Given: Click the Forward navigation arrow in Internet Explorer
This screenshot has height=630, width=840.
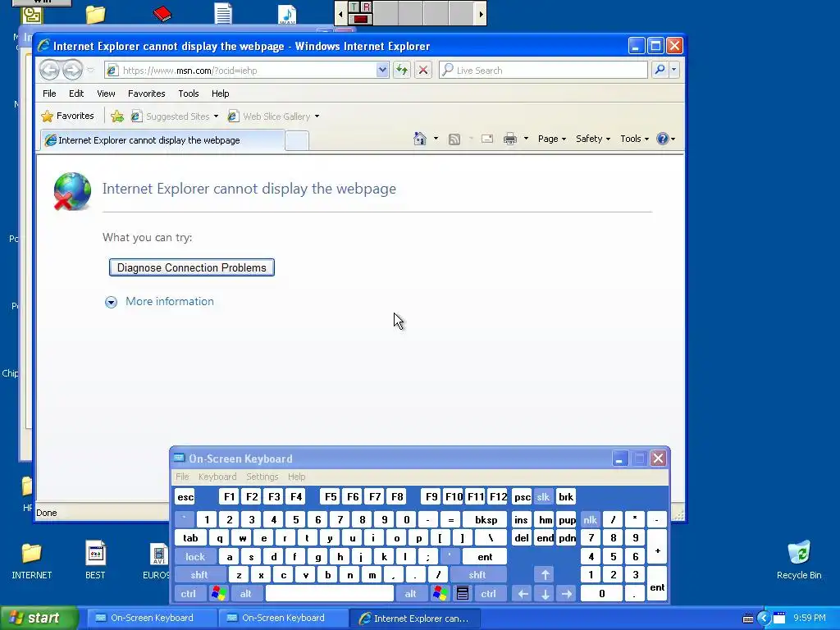Looking at the screenshot, I should point(72,71).
